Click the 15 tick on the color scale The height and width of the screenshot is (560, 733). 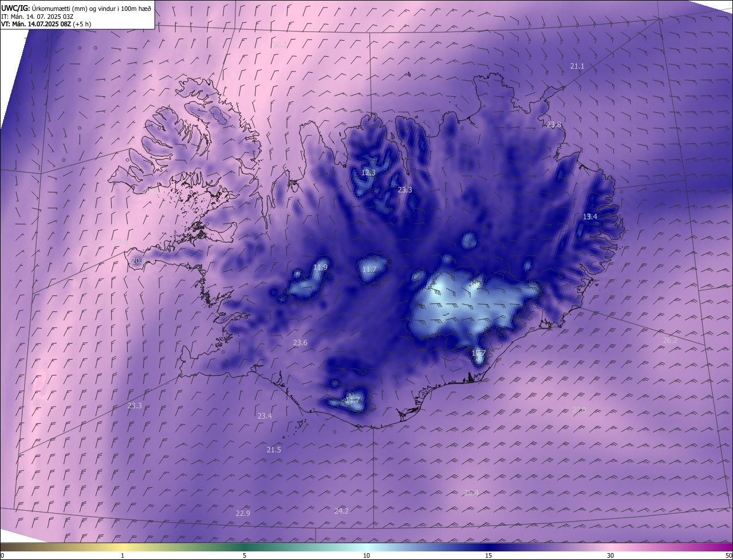point(488,555)
